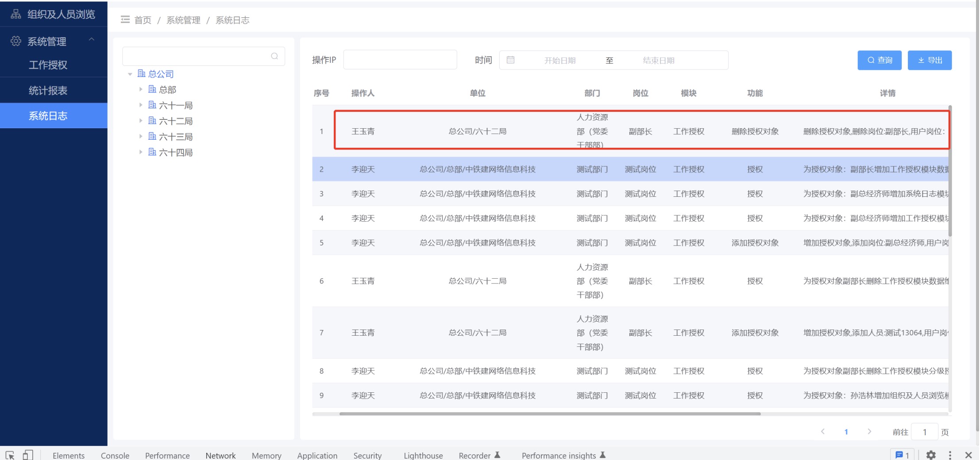Click 系统管理 breadcrumb link

pyautogui.click(x=183, y=20)
